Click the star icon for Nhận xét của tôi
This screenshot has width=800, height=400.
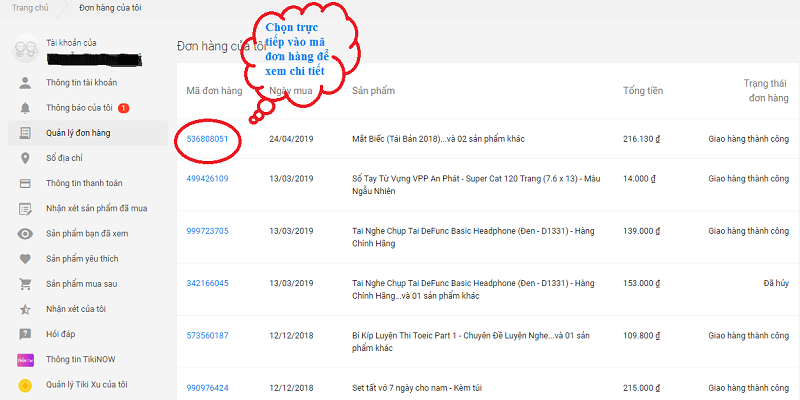coord(25,309)
